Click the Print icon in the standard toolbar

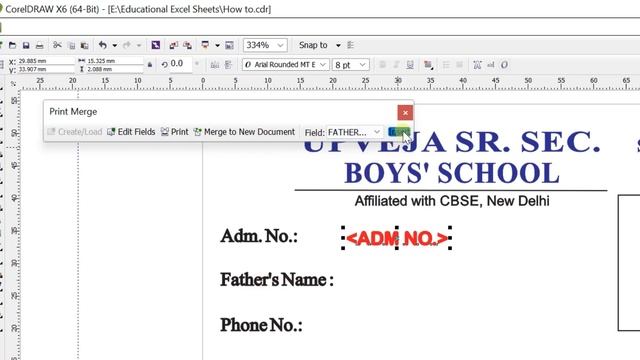[x=39, y=45]
